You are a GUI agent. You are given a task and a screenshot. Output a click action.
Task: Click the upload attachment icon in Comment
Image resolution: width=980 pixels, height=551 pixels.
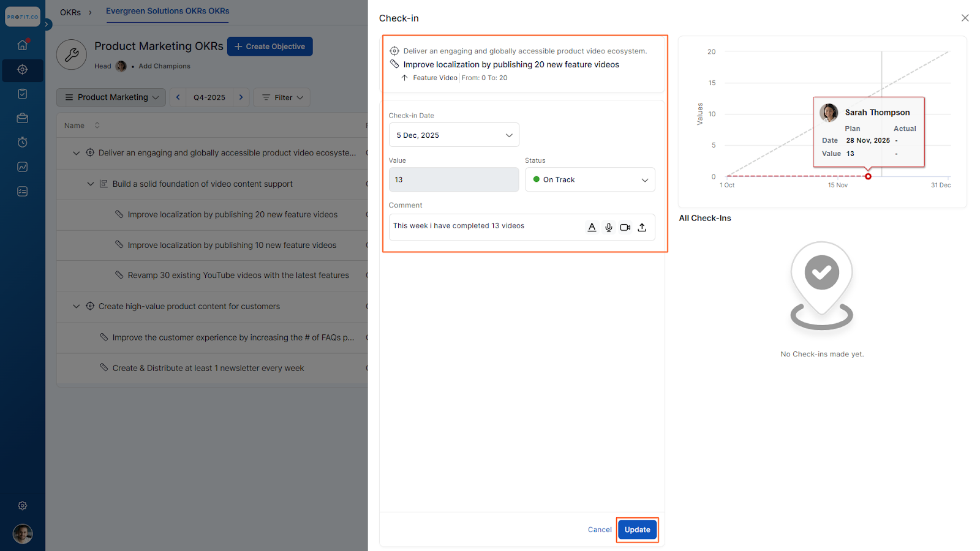pos(642,227)
